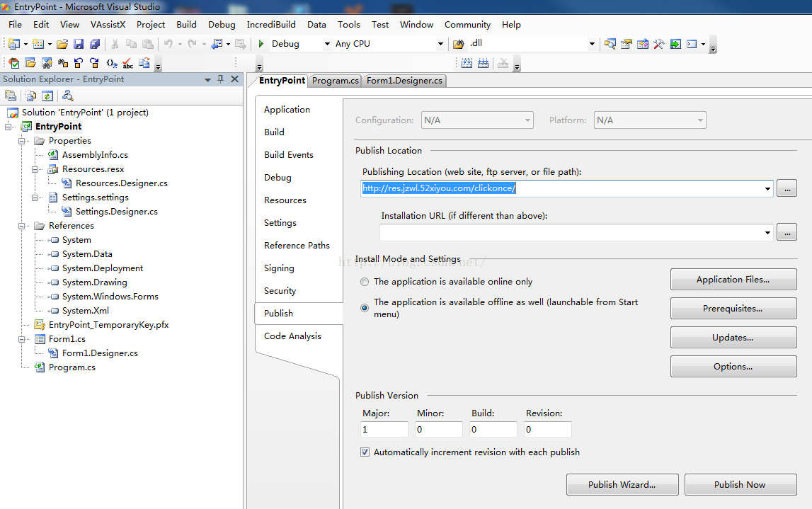The image size is (812, 509).
Task: Select EntryPoint_TemporaryKey.pfx in the tree
Action: click(x=109, y=325)
